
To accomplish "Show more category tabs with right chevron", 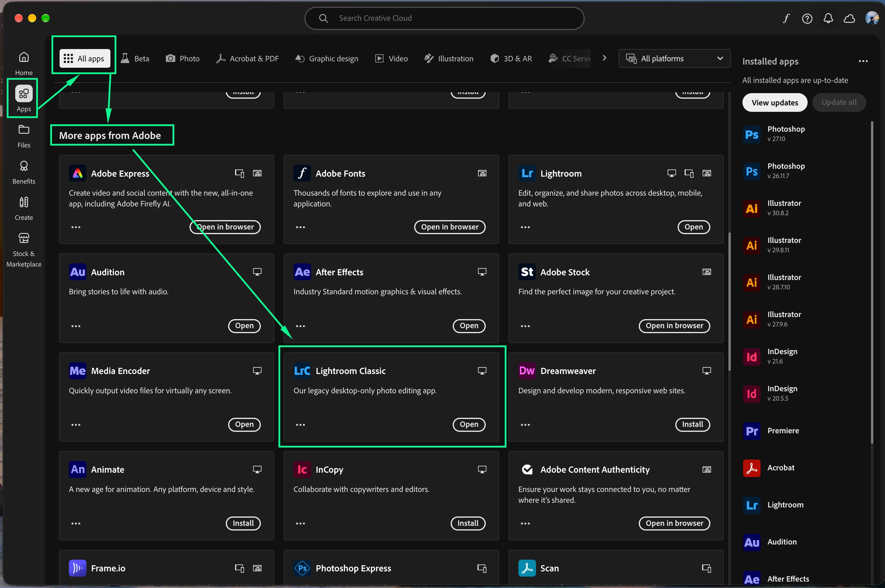I will coord(604,58).
